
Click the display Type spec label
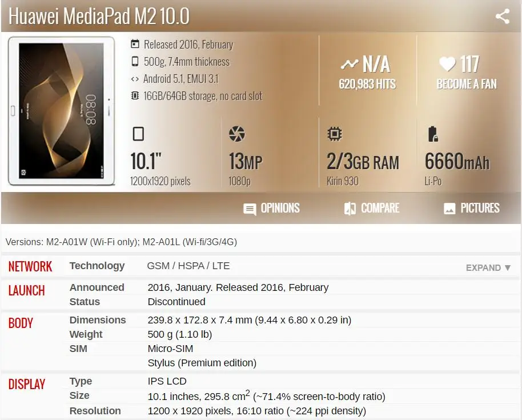click(81, 381)
